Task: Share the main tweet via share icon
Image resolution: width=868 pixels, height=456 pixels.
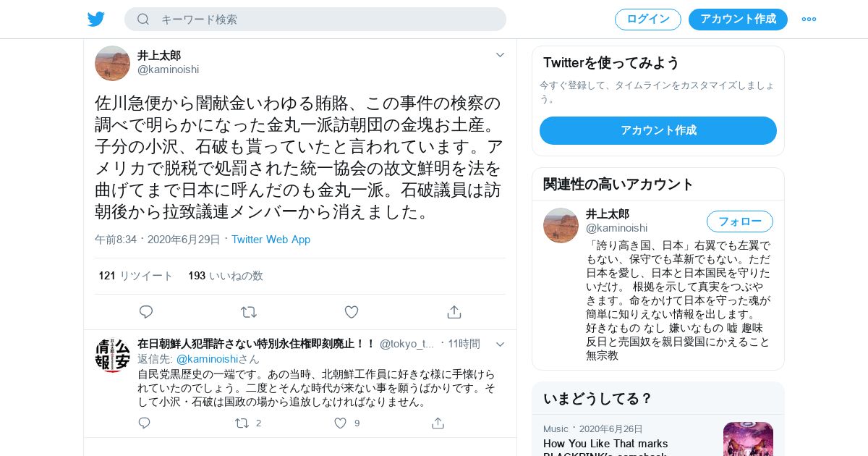Action: (x=454, y=312)
